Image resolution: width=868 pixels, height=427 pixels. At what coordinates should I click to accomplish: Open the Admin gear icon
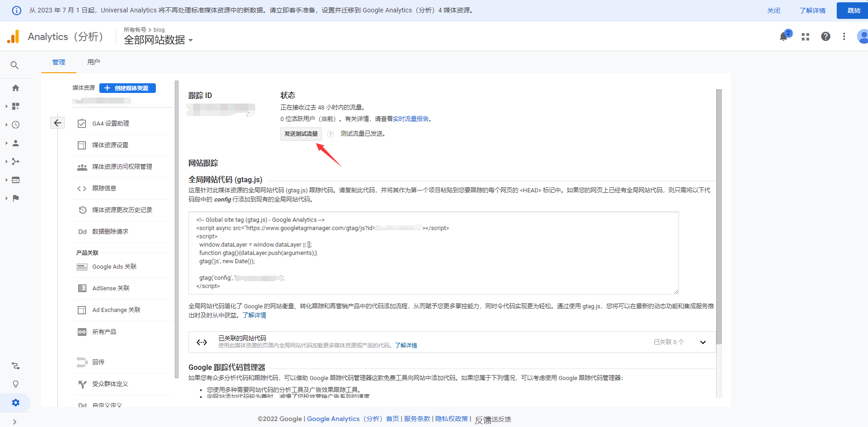(x=16, y=403)
